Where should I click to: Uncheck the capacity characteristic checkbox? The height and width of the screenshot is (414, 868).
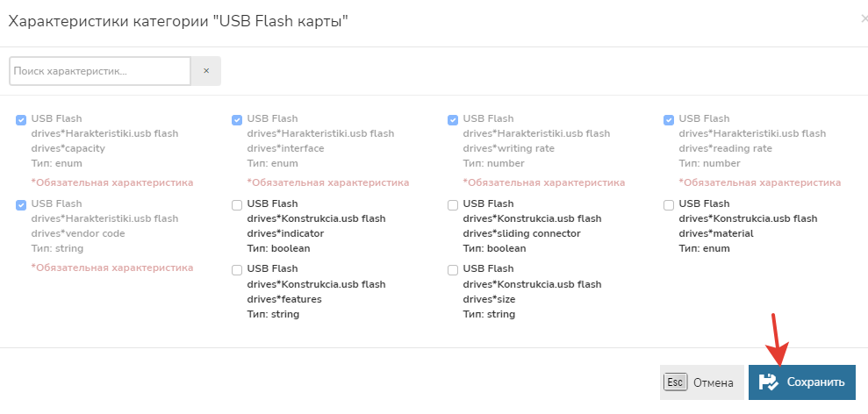pos(21,120)
